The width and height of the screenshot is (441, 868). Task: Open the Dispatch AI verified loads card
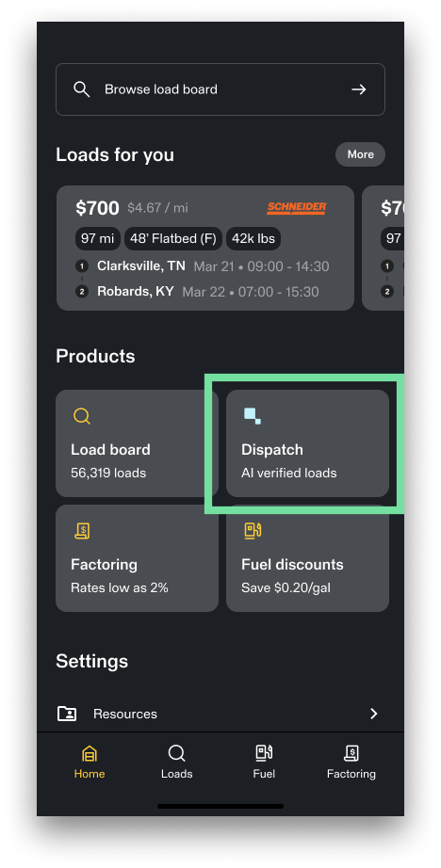coord(307,443)
